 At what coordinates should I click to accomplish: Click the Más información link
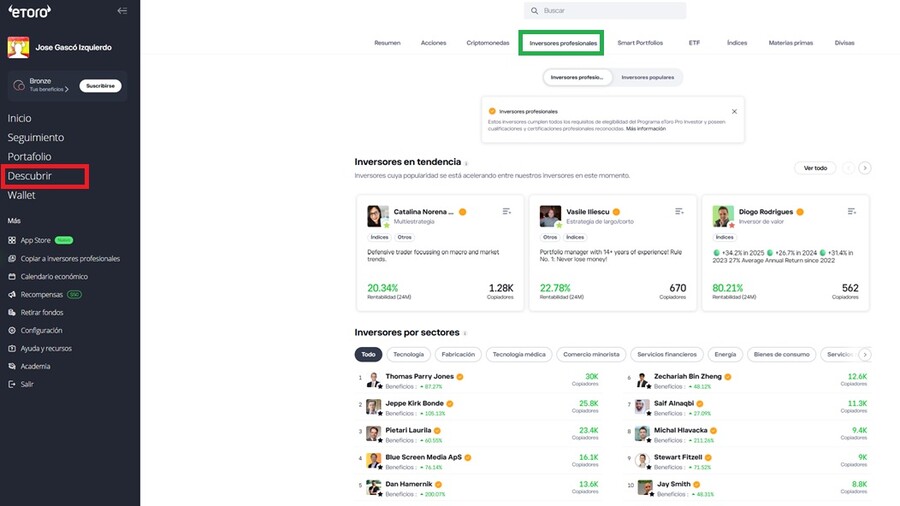coord(646,129)
